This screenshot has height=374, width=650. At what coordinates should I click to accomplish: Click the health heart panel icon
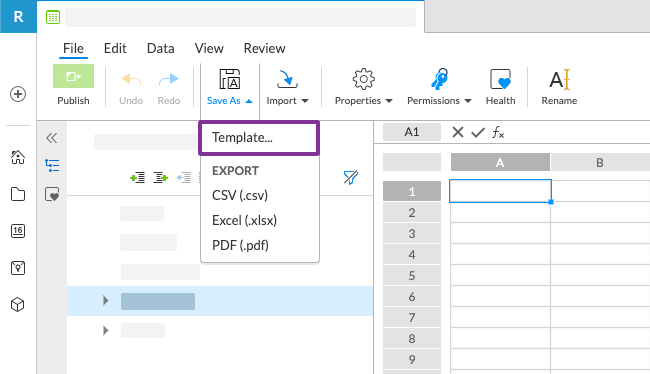(x=52, y=194)
